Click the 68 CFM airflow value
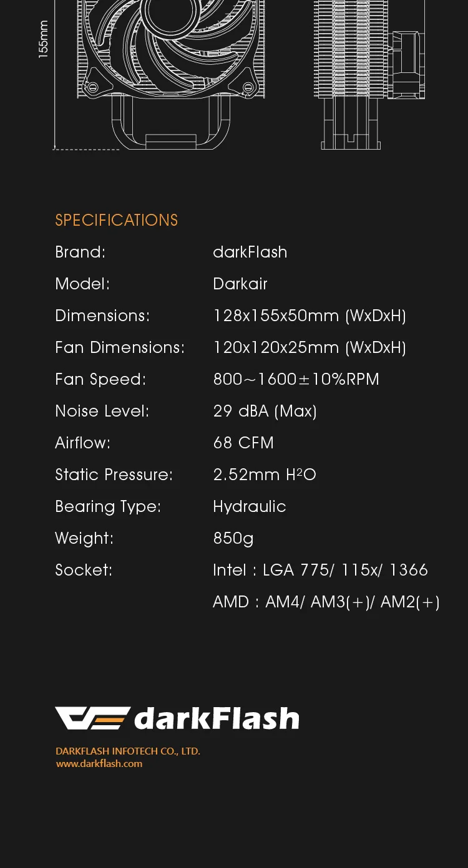This screenshot has width=468, height=868. (x=243, y=443)
